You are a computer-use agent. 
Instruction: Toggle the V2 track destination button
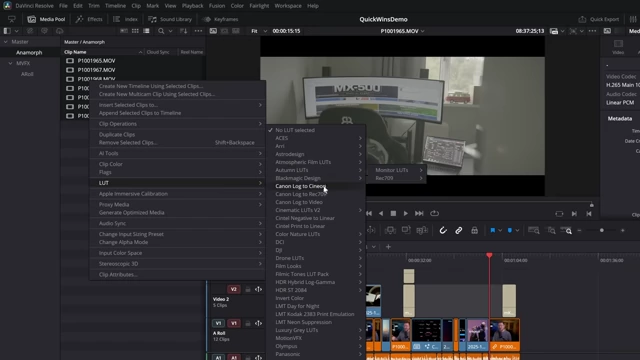point(233,289)
